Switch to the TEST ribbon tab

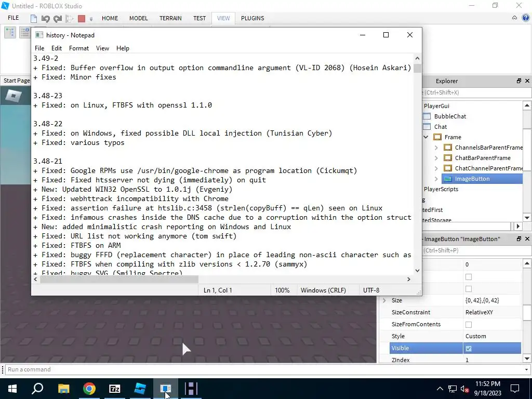point(199,18)
